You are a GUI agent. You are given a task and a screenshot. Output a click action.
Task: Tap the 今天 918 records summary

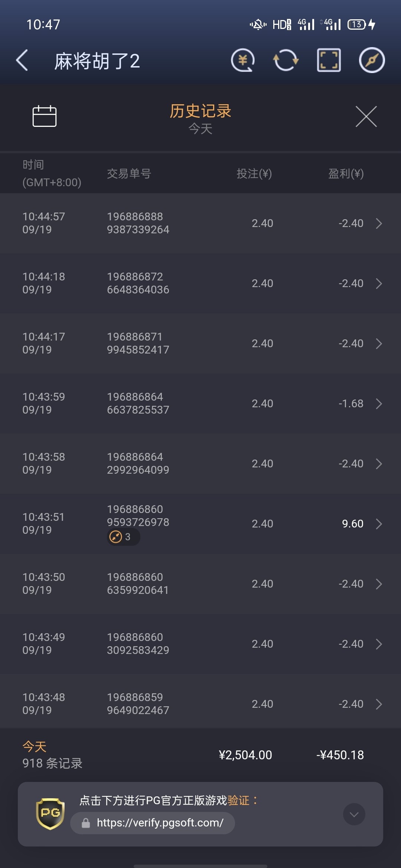(x=52, y=755)
